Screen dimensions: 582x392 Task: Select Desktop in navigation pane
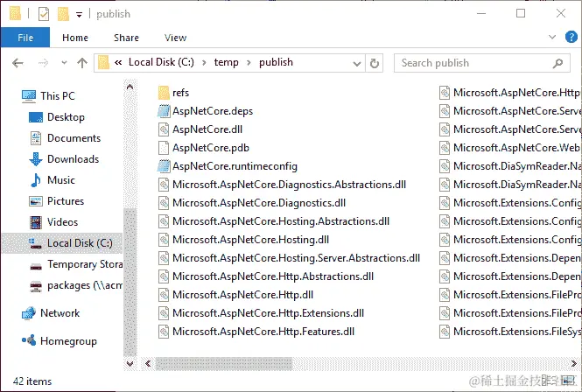(x=56, y=117)
